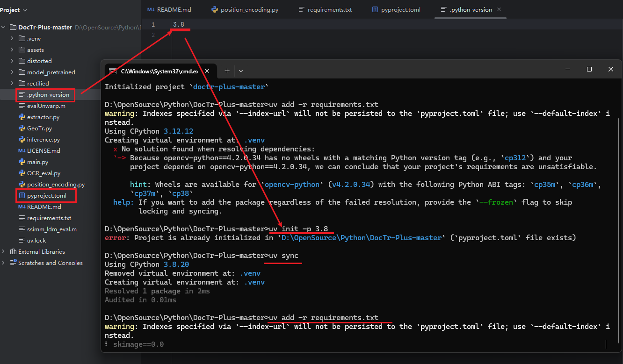Switch to the pyproject.toml editor tab

pyautogui.click(x=397, y=9)
